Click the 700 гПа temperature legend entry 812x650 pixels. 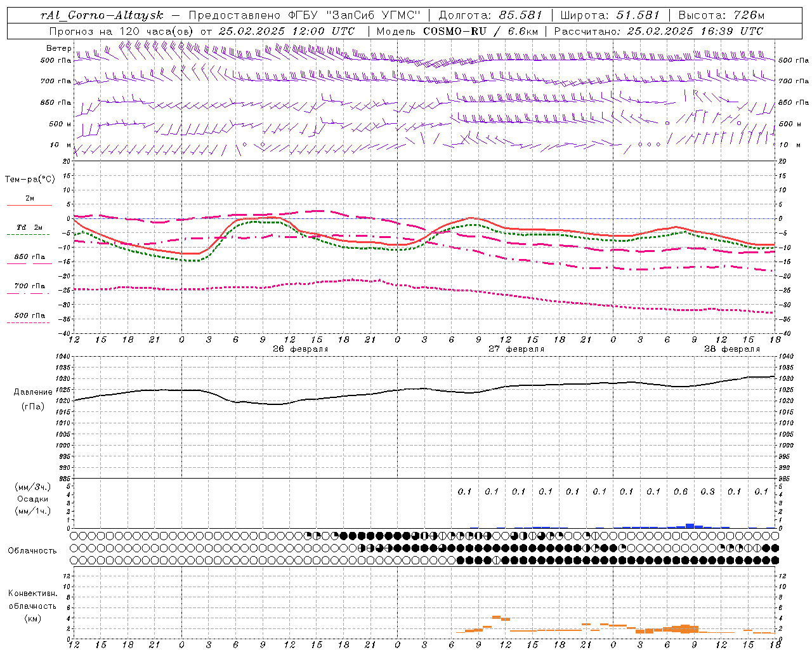click(30, 286)
